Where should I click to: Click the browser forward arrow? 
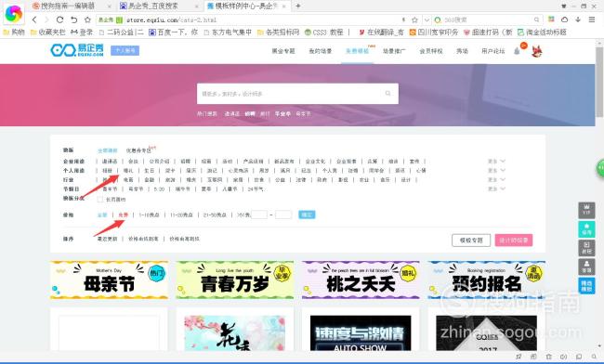(47, 19)
